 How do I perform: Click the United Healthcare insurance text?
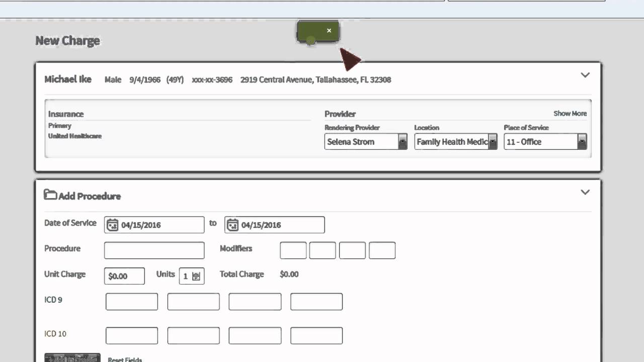click(75, 136)
